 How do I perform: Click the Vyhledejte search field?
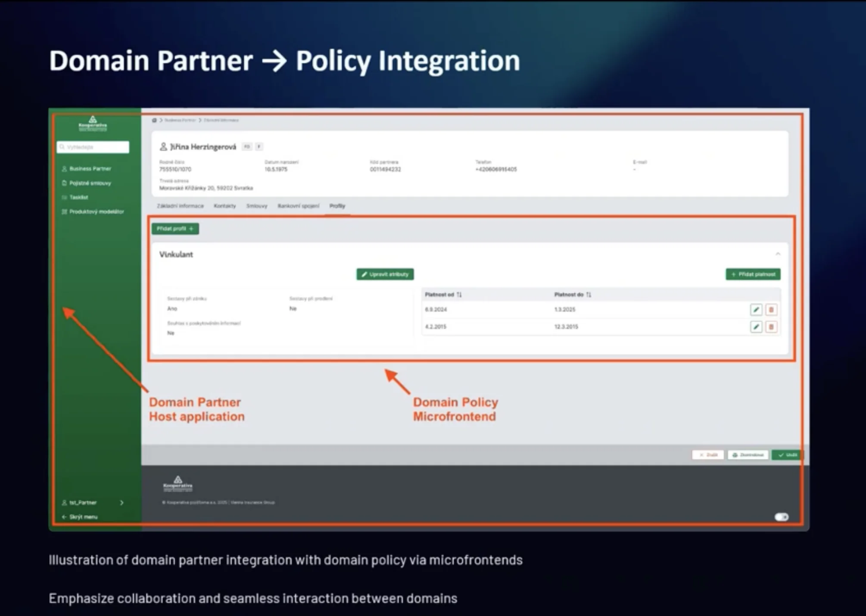[93, 147]
